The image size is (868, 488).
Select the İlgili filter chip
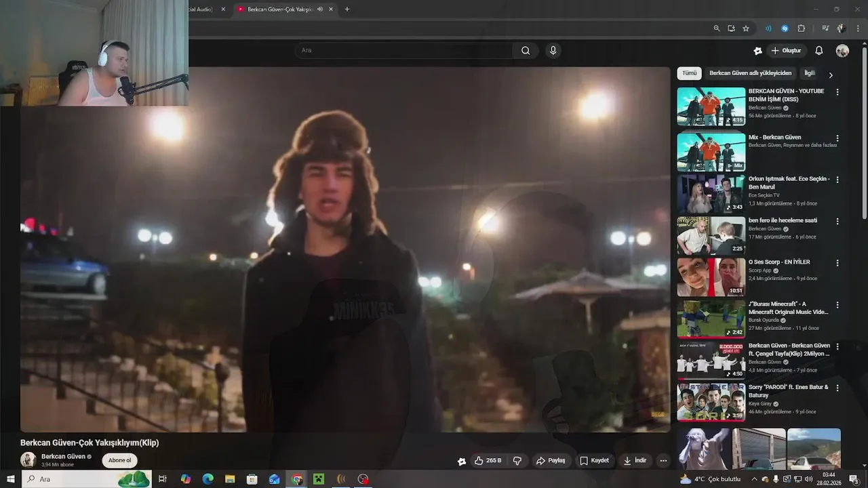tap(810, 73)
